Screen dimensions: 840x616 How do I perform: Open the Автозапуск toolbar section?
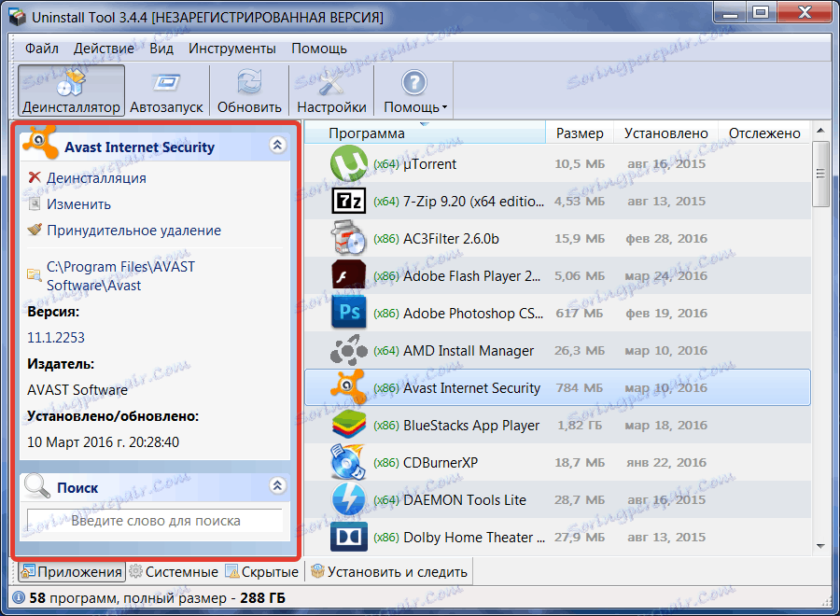[x=167, y=90]
